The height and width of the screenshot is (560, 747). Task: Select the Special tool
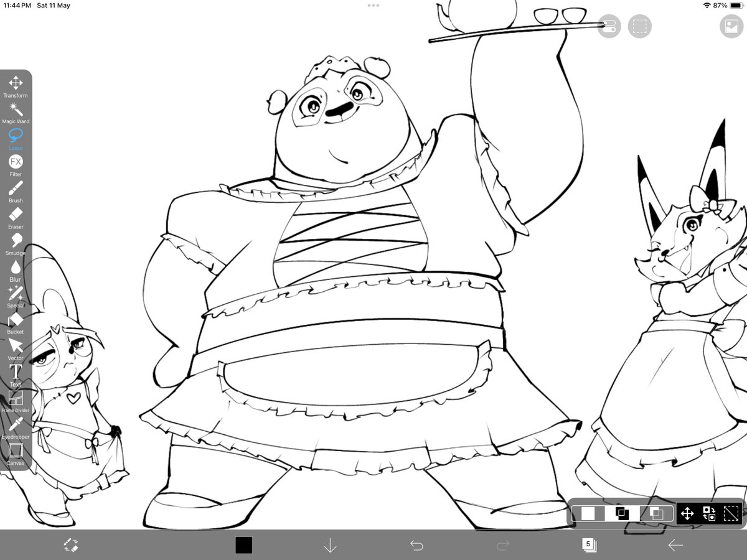coord(16,297)
